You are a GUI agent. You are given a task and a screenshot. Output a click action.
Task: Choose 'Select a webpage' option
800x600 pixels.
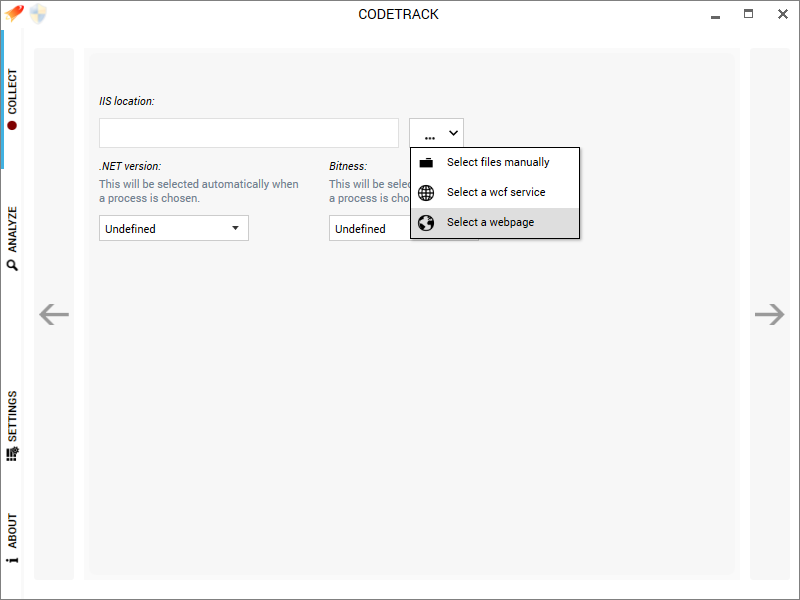[x=495, y=222]
